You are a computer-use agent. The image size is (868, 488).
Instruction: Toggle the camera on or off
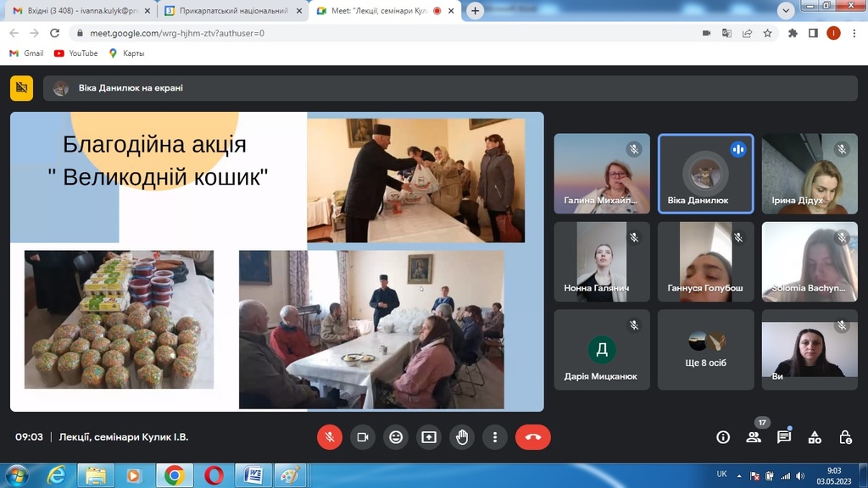point(363,437)
